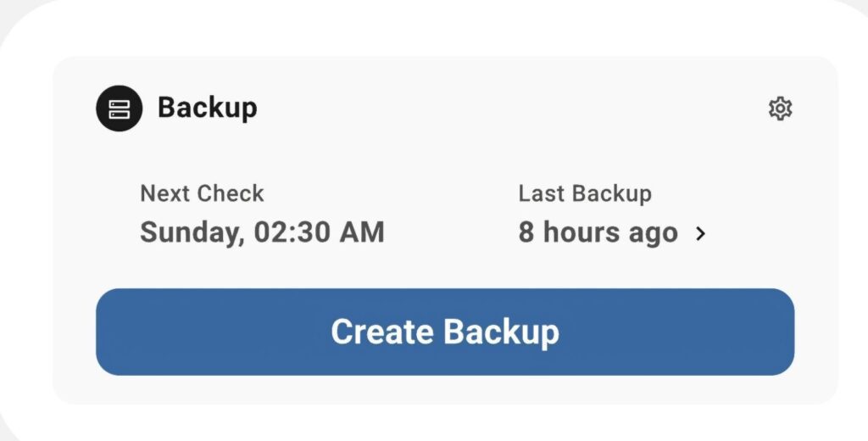
Task: Click the 'Sunday, 02:30 AM' next check time
Action: coord(262,232)
